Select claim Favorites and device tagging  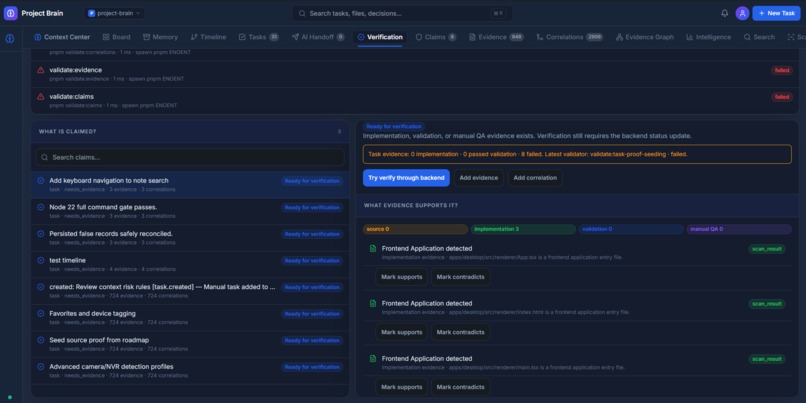pyautogui.click(x=190, y=318)
